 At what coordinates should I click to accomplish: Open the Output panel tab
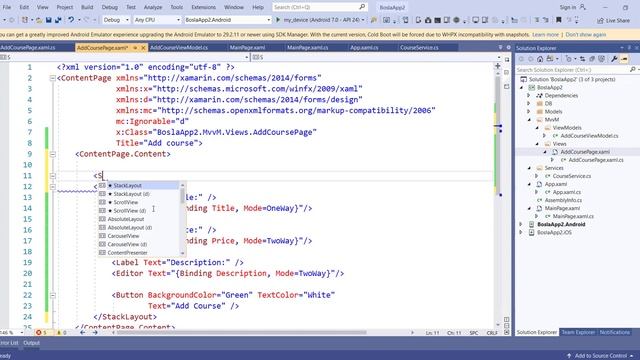[31, 343]
